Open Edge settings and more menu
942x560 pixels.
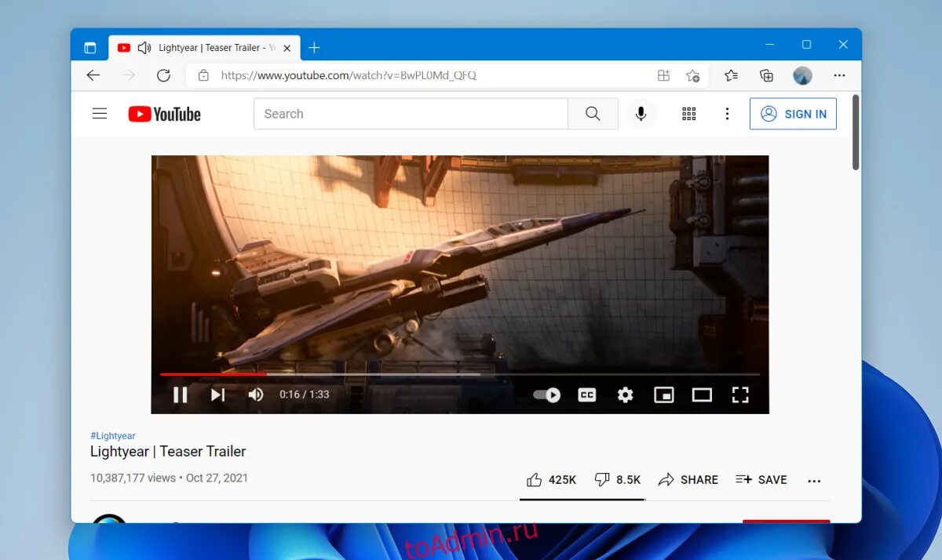tap(839, 75)
